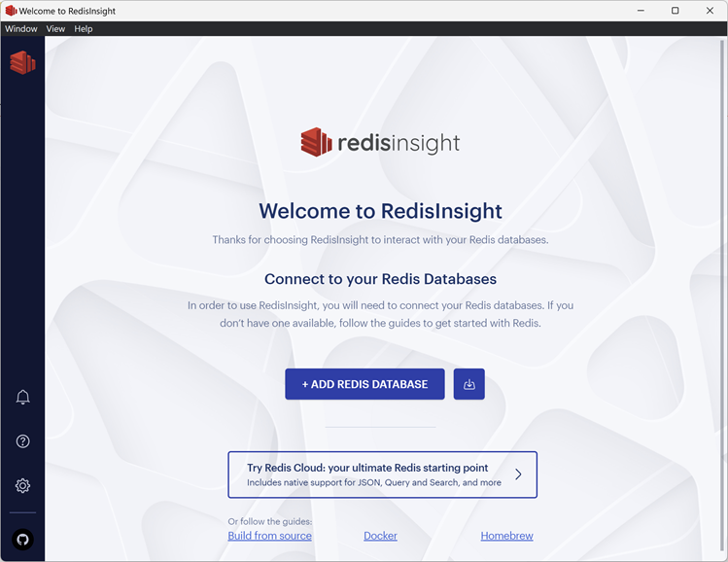Screen dimensions: 728x562
Task: Open the Help menu
Action: point(84,29)
